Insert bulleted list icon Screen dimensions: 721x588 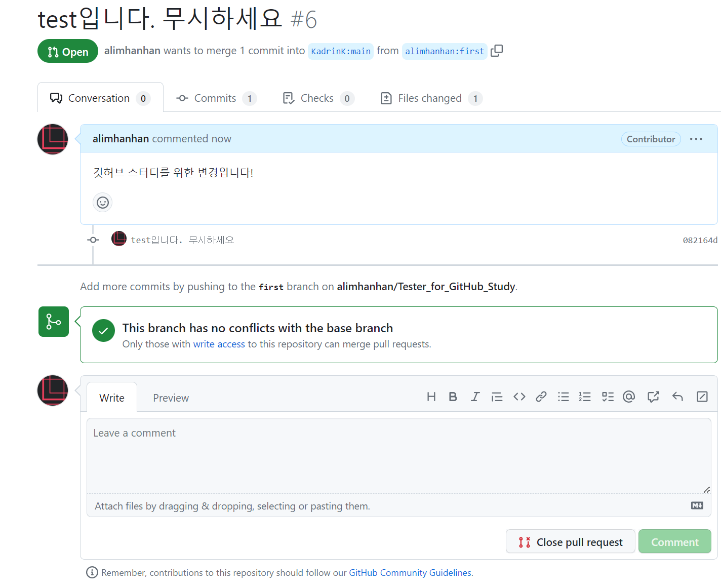click(x=564, y=397)
